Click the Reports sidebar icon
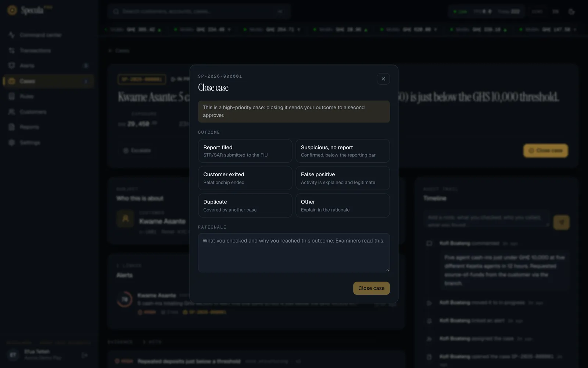Viewport: 588px width, 368px height. (x=12, y=127)
